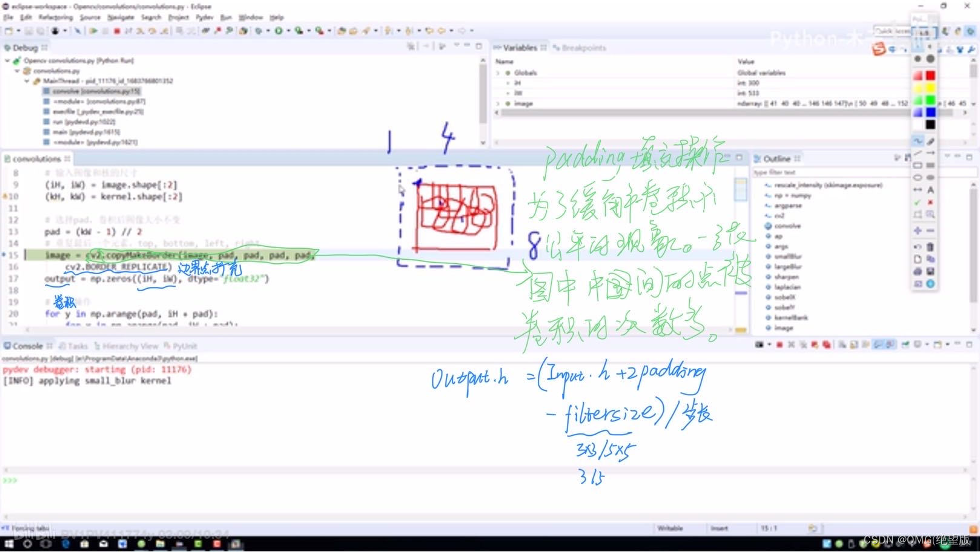Pick the red color swatch in the palette

[930, 74]
